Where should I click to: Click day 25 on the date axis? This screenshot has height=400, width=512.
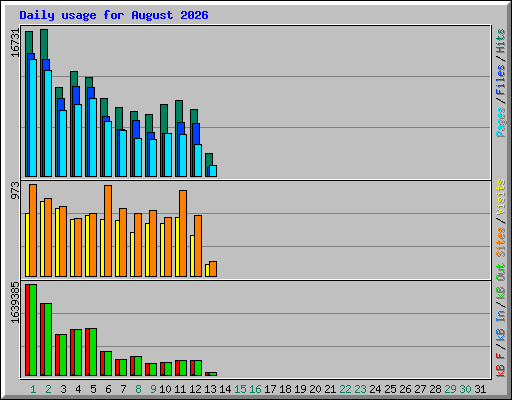[x=390, y=389]
